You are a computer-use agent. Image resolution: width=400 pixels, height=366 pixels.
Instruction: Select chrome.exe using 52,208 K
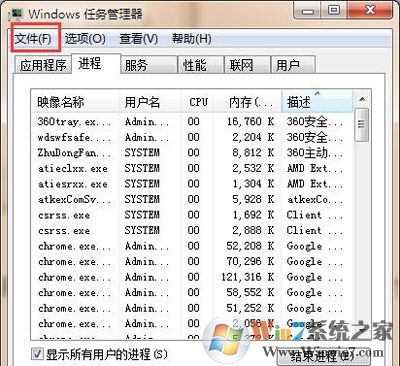pos(192,246)
